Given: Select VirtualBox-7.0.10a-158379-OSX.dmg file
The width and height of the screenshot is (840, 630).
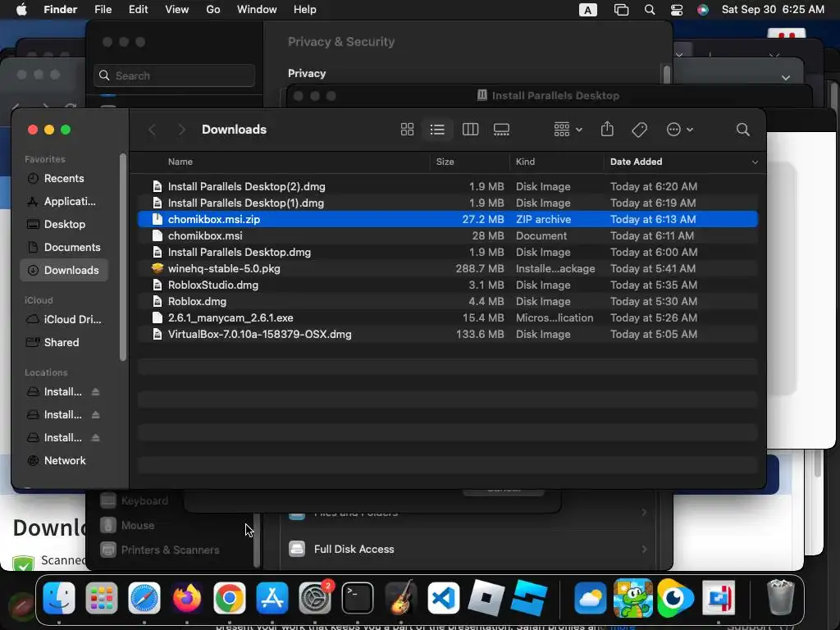Looking at the screenshot, I should tap(447, 335).
